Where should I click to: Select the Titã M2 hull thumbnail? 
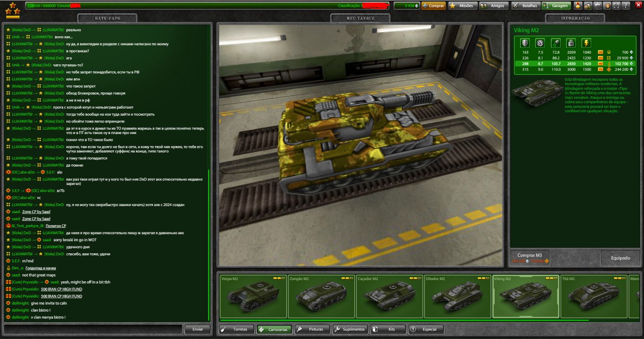(594, 296)
